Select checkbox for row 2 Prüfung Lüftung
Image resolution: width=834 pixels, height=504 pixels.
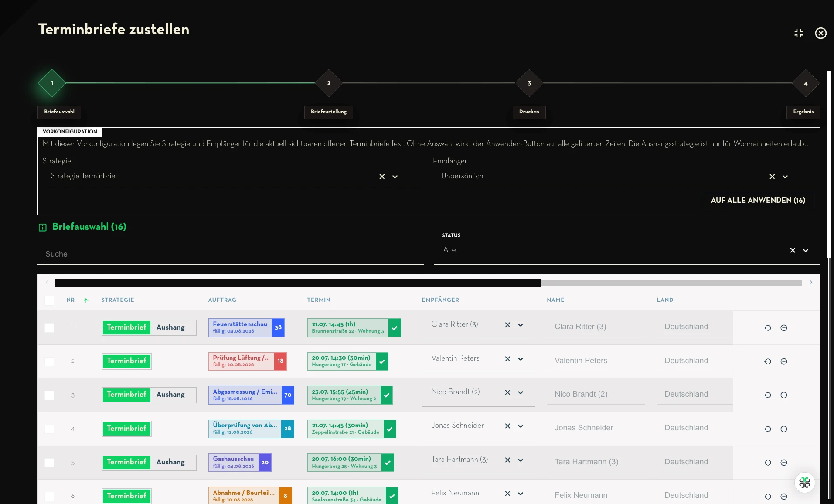coord(49,361)
